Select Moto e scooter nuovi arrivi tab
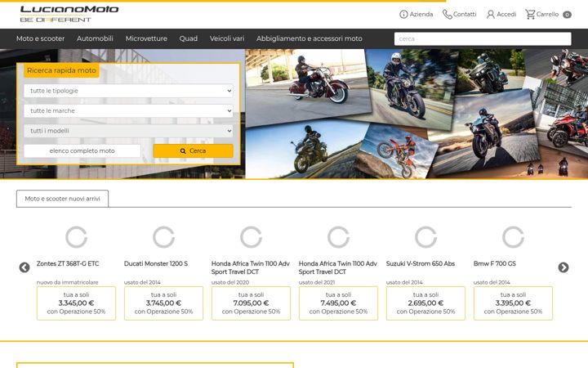 coord(62,199)
